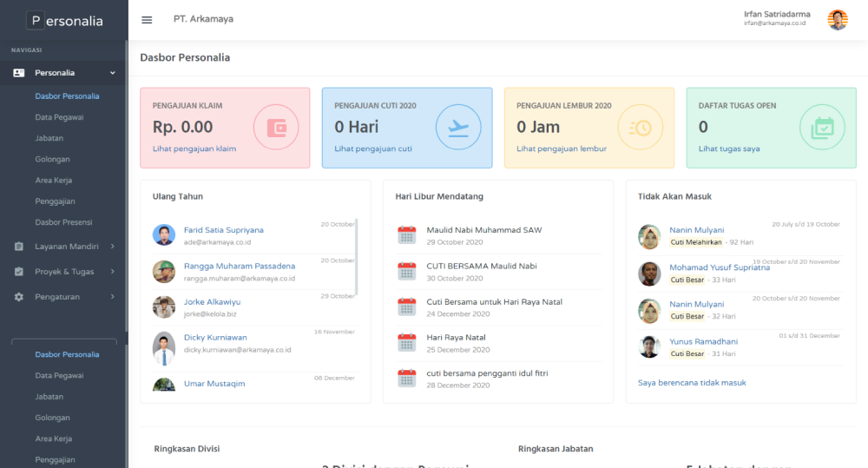Image resolution: width=868 pixels, height=468 pixels.
Task: Select Penggajian from the sidebar menu
Action: 55,201
